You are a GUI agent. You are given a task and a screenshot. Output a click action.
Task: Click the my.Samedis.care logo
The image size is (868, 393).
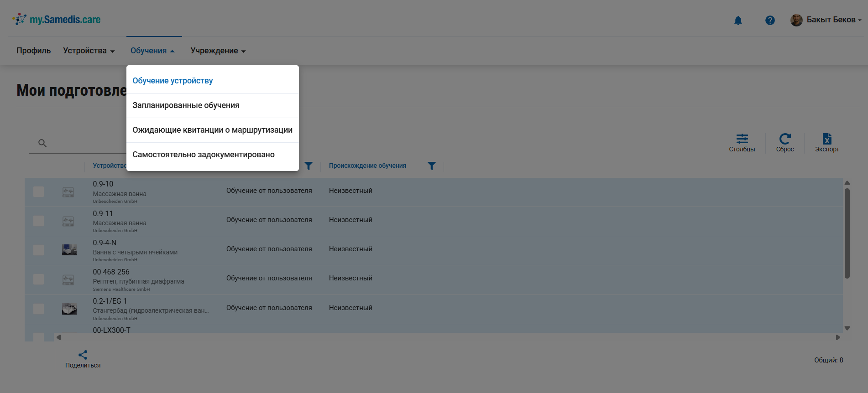(57, 20)
